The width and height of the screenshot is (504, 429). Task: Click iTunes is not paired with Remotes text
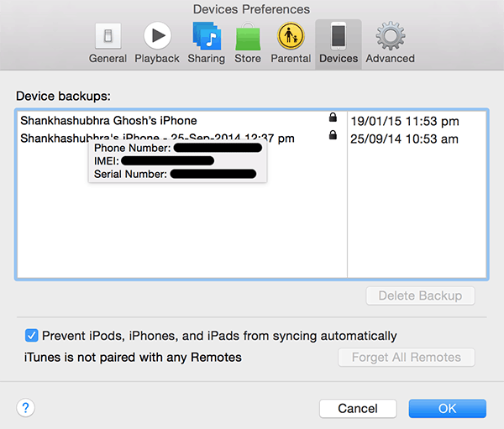click(x=133, y=358)
